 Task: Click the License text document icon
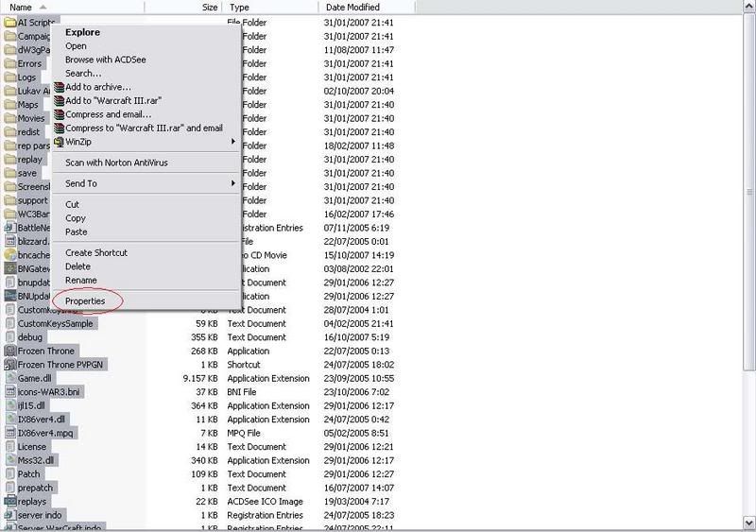pyautogui.click(x=10, y=447)
